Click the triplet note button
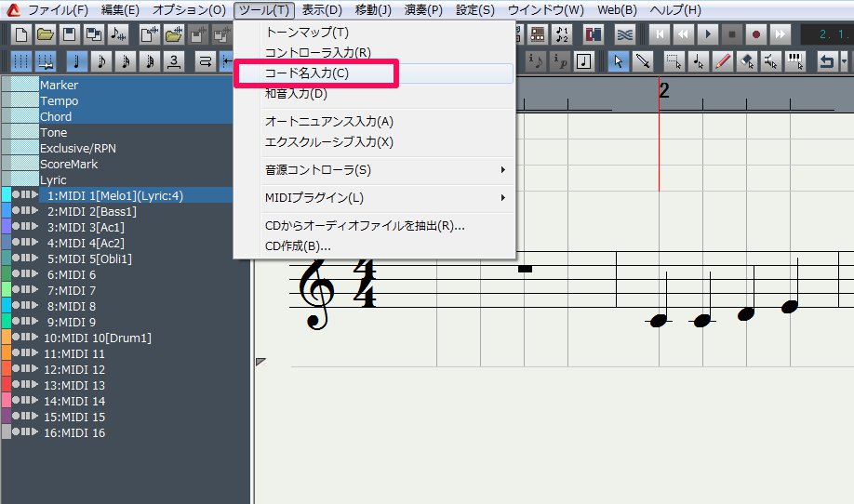 pos(174,61)
